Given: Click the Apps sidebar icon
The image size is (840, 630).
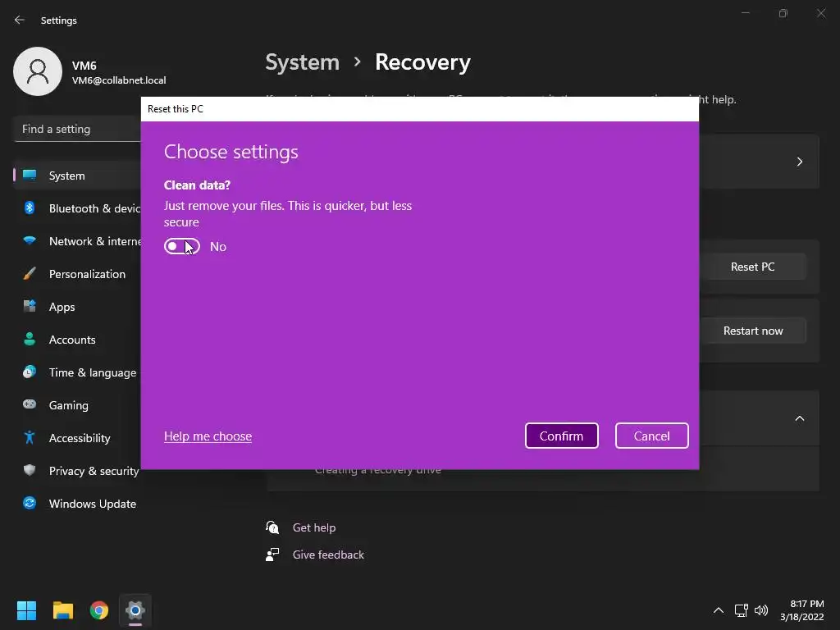Looking at the screenshot, I should [30, 307].
